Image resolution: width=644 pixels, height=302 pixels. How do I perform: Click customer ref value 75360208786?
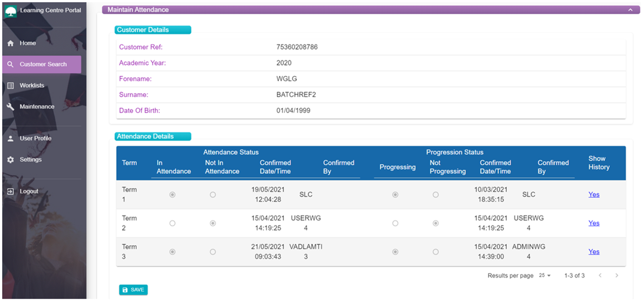(x=297, y=47)
